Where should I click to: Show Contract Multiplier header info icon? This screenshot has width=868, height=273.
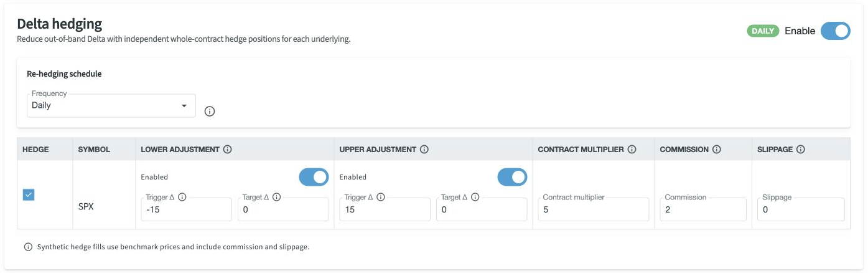632,150
